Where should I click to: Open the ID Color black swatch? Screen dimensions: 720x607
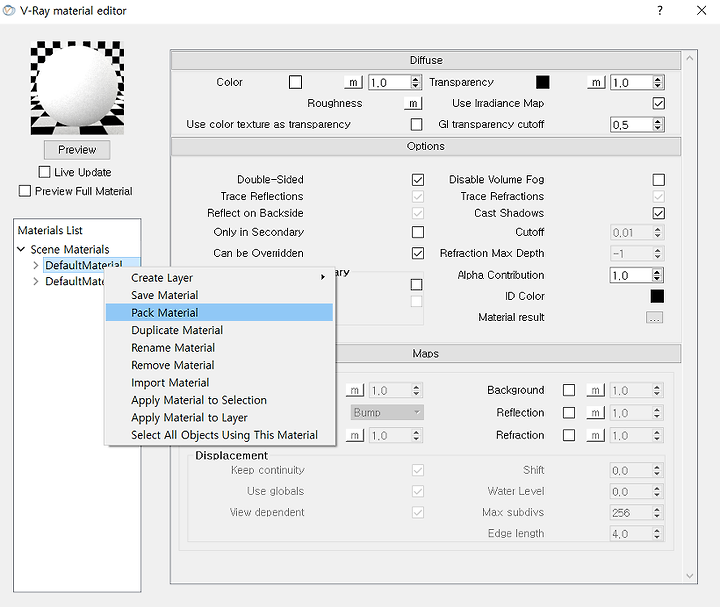point(657,296)
